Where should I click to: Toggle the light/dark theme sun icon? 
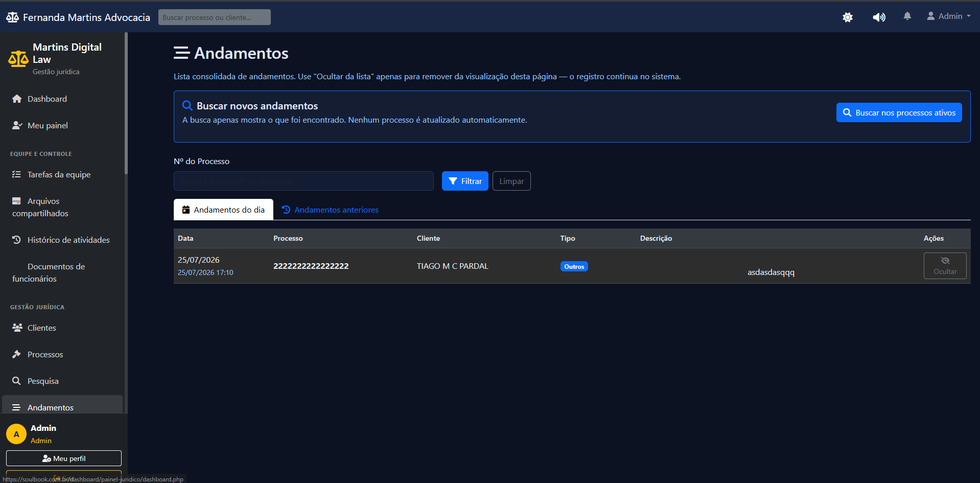pyautogui.click(x=848, y=17)
